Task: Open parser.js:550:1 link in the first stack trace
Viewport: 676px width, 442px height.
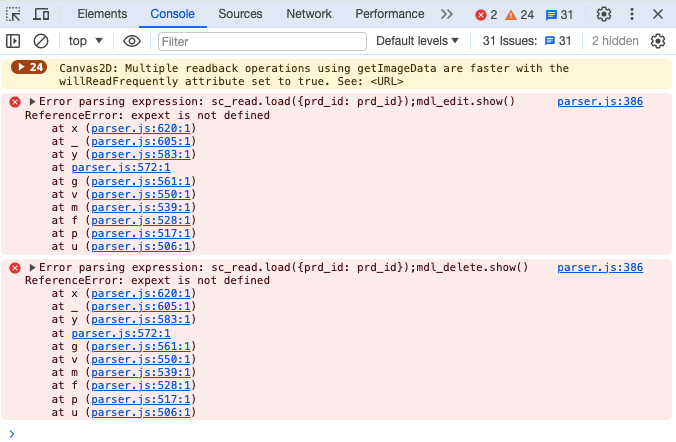Action: pos(141,194)
